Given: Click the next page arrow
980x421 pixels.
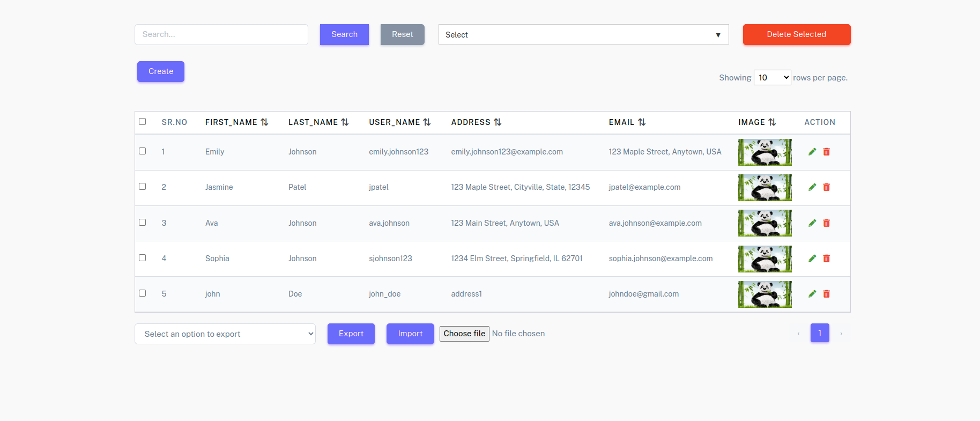Looking at the screenshot, I should coord(841,334).
